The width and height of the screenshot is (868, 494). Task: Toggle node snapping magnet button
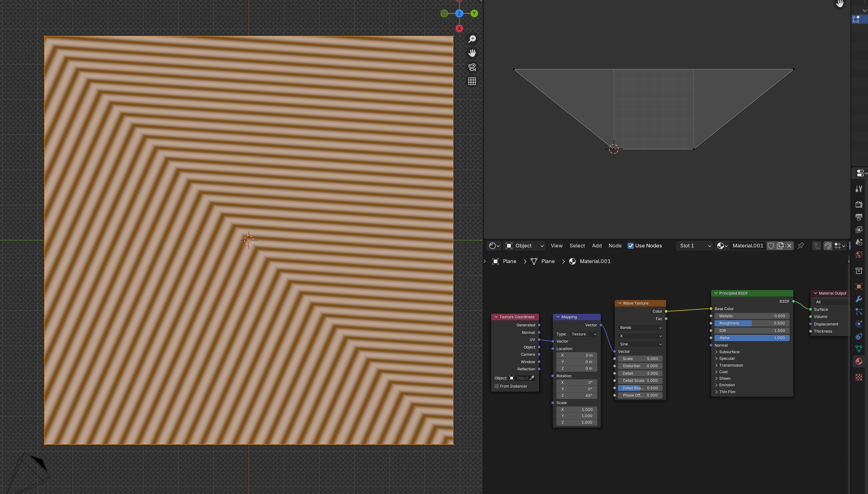click(828, 246)
